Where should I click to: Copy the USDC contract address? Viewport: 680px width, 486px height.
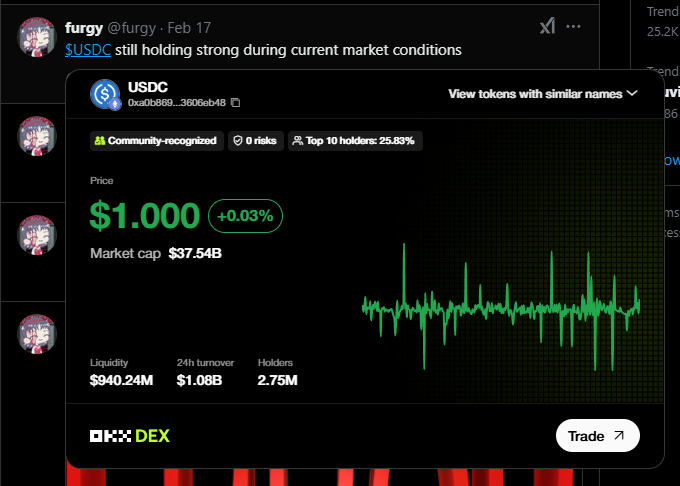click(235, 103)
